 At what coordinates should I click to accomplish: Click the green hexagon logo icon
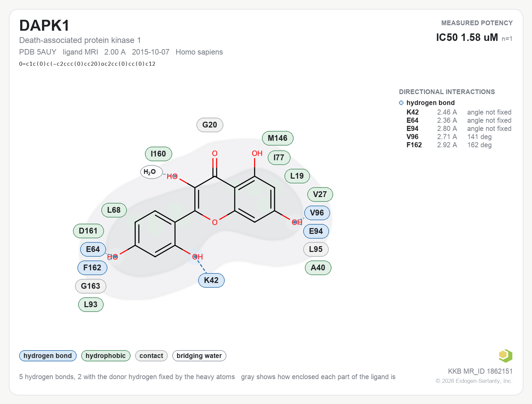505,356
